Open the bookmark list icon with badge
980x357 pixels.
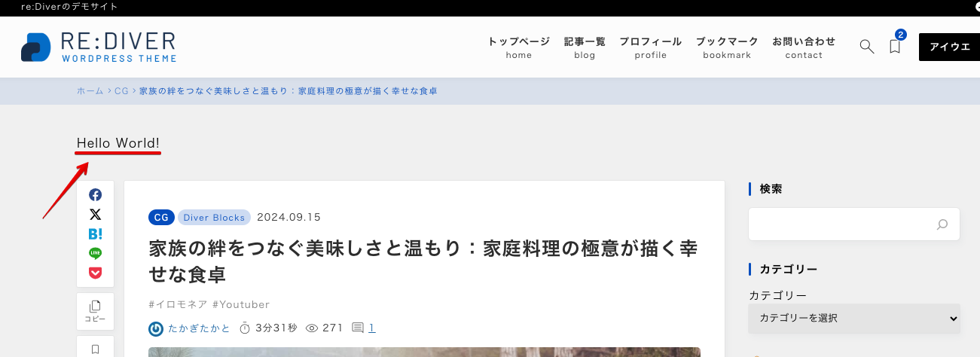[x=895, y=45]
